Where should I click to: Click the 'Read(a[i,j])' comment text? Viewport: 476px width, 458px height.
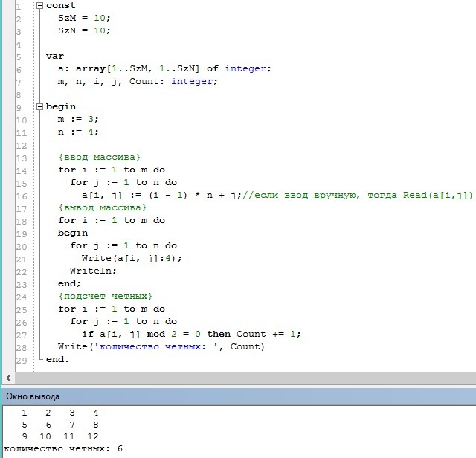(x=438, y=195)
